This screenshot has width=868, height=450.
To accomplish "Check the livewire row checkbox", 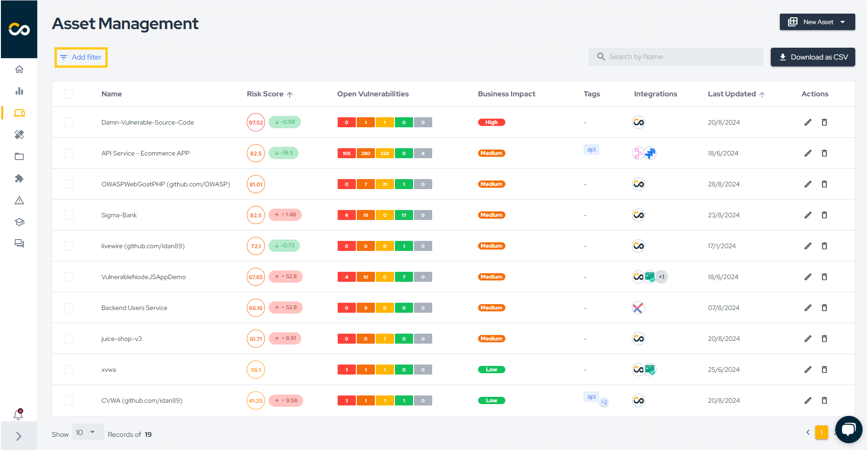I will click(x=69, y=246).
